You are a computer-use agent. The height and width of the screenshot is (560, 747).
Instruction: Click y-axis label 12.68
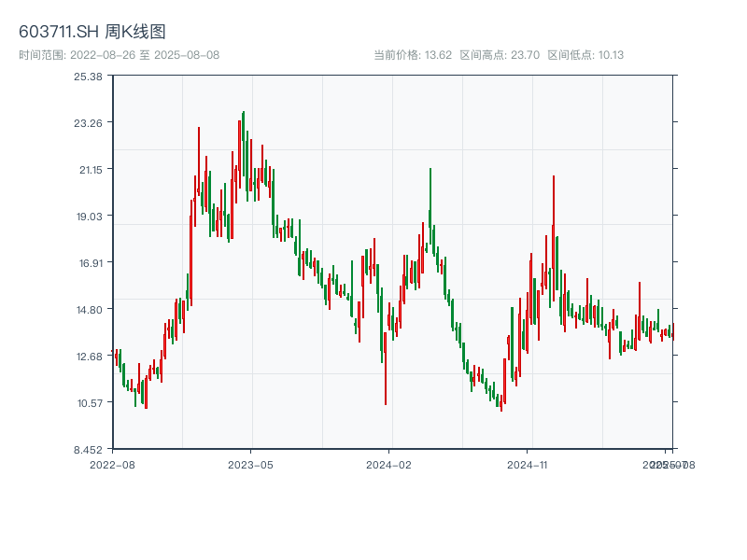(89, 357)
